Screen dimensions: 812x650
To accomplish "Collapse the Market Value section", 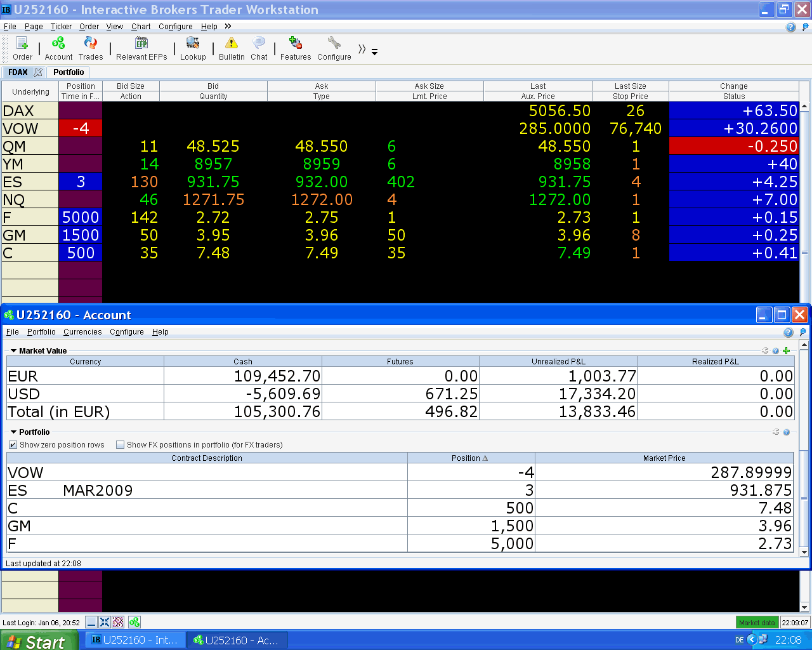I will (x=13, y=350).
